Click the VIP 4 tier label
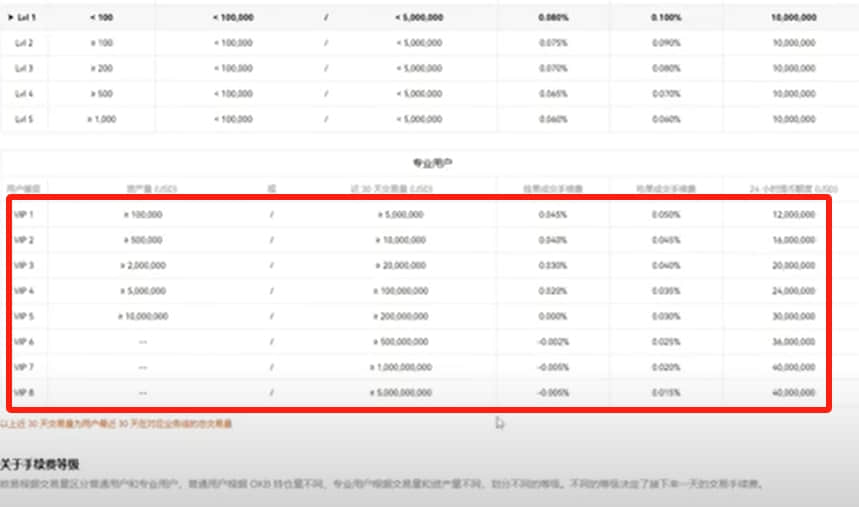Image resolution: width=859 pixels, height=507 pixels. tap(24, 290)
